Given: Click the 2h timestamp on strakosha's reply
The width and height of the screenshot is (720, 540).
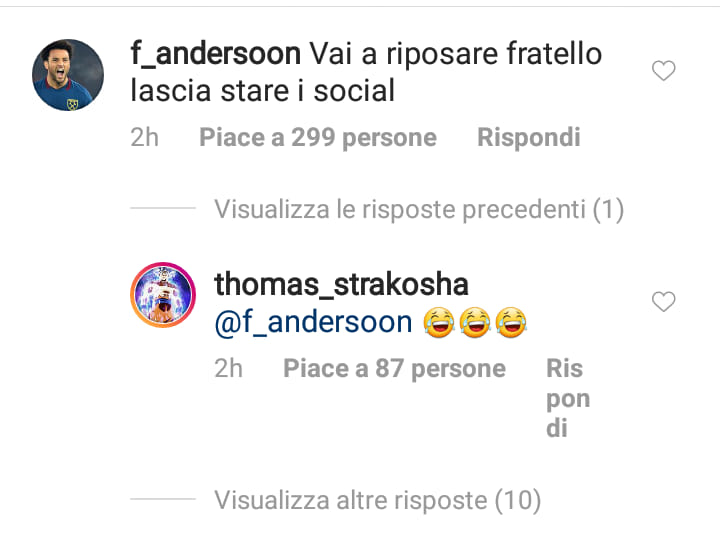Looking at the screenshot, I should coord(229,368).
